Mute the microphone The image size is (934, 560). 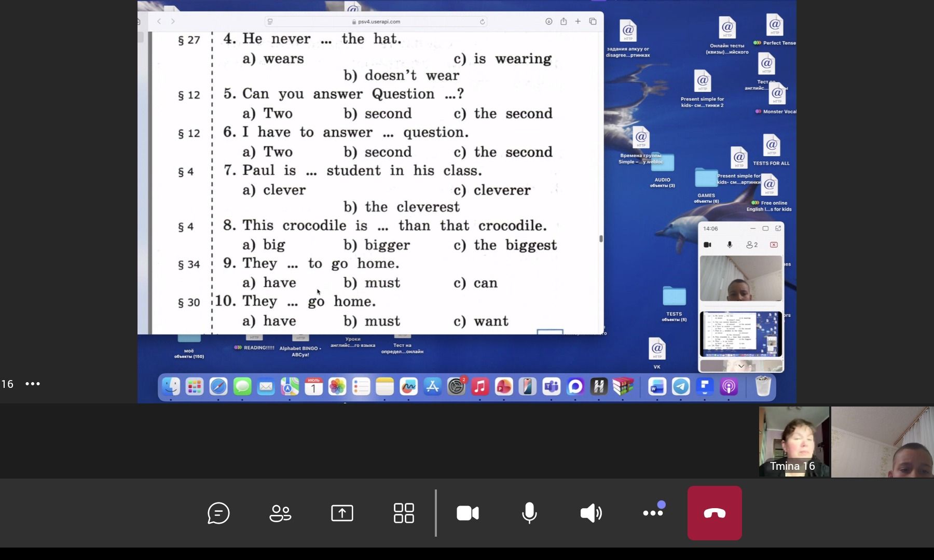(x=529, y=513)
